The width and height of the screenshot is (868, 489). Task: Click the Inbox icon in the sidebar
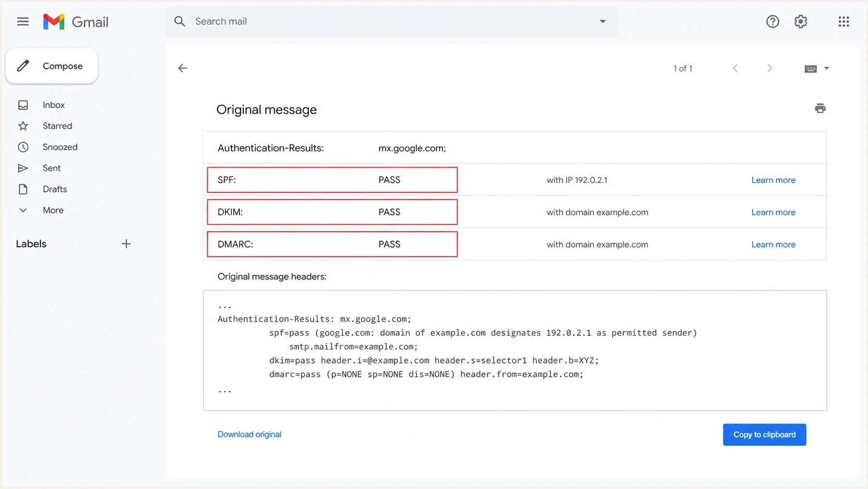[x=23, y=105]
